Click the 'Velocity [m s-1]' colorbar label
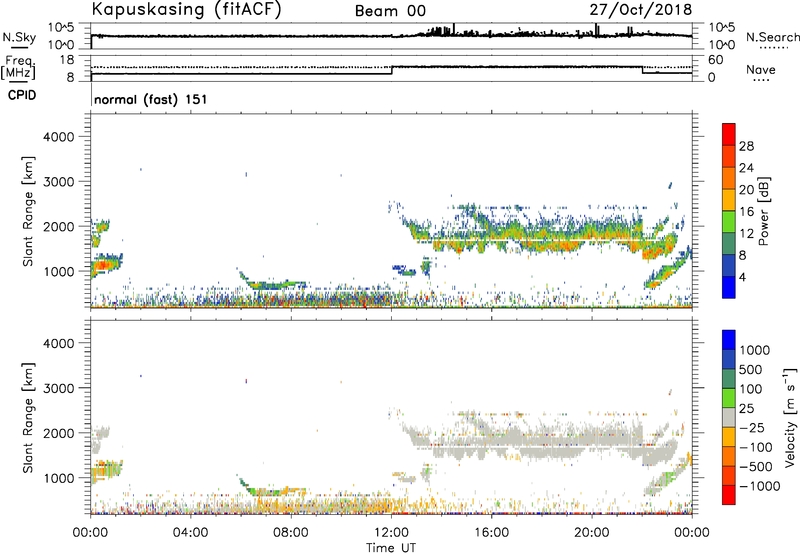The height and width of the screenshot is (554, 800). coord(790,417)
